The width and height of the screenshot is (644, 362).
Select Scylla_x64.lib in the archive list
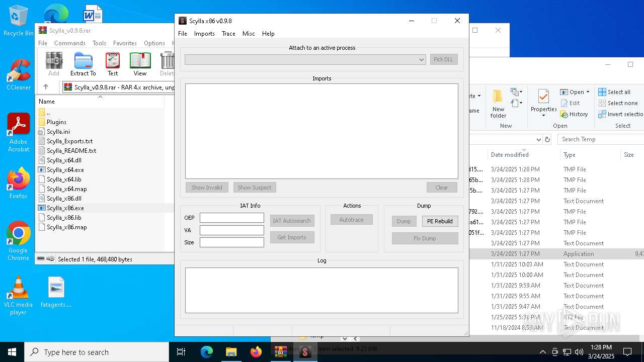point(64,179)
